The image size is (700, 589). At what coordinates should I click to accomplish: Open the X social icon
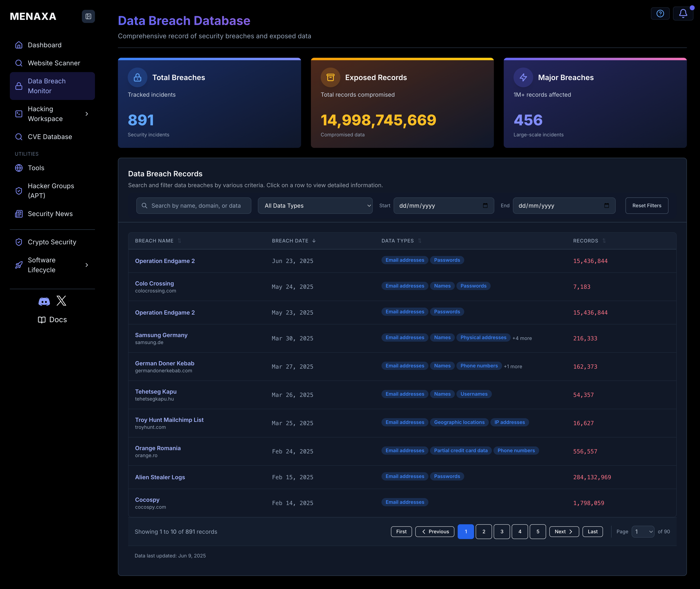(61, 301)
